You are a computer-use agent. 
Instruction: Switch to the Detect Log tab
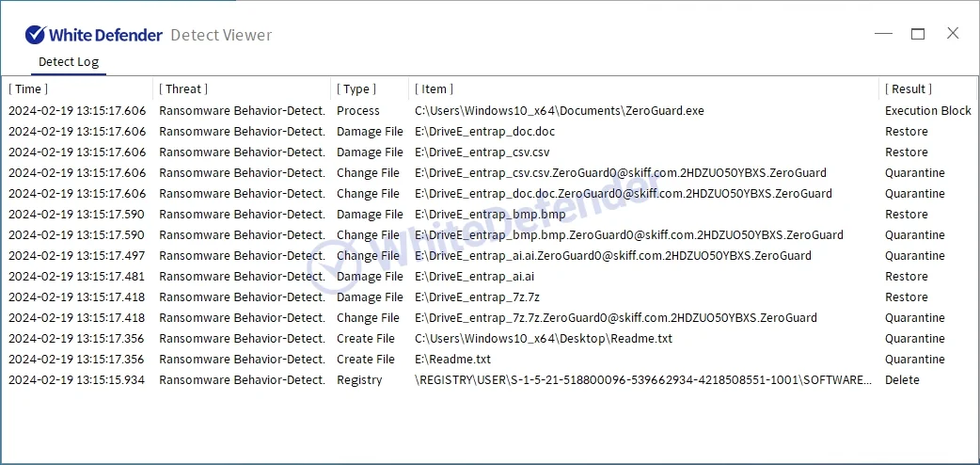[68, 62]
